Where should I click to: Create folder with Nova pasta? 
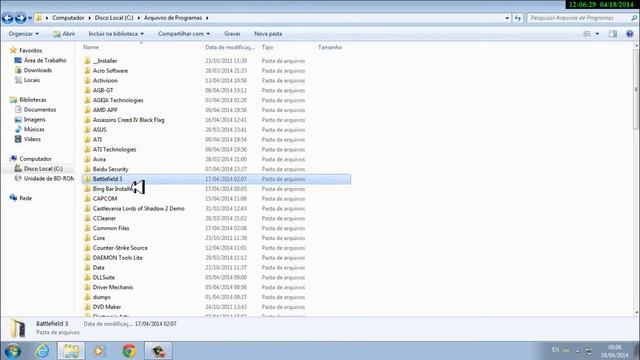pos(268,34)
